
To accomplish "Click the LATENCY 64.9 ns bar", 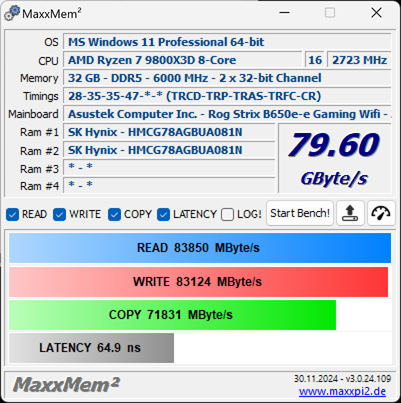I will (91, 348).
